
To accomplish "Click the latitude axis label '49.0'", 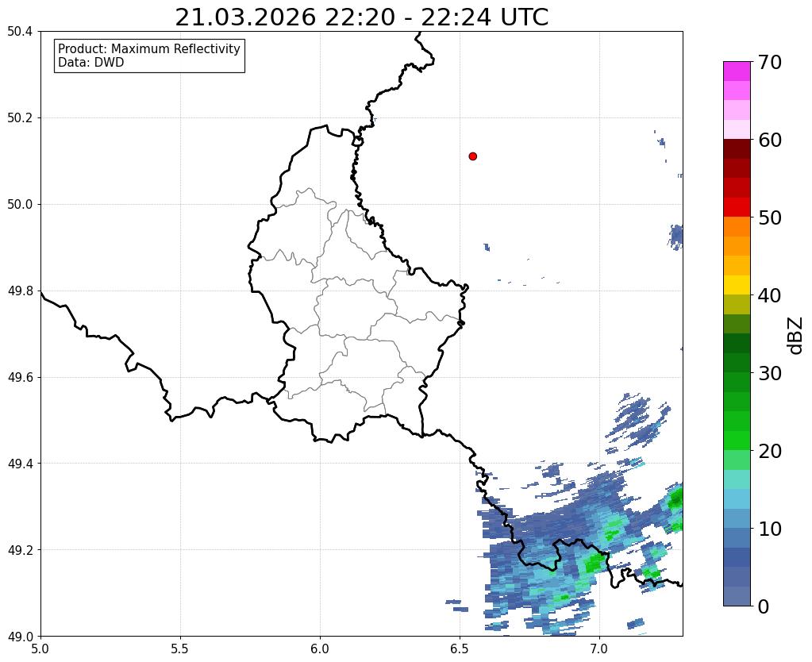I will (x=20, y=637).
